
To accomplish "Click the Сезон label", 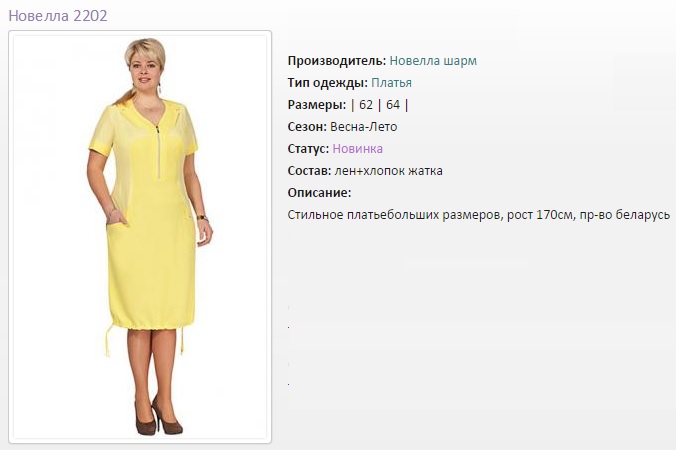I will (307, 127).
